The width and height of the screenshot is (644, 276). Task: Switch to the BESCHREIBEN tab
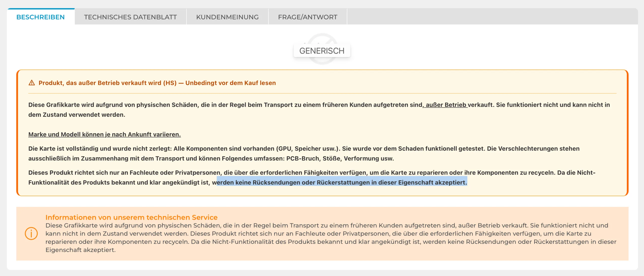click(41, 17)
